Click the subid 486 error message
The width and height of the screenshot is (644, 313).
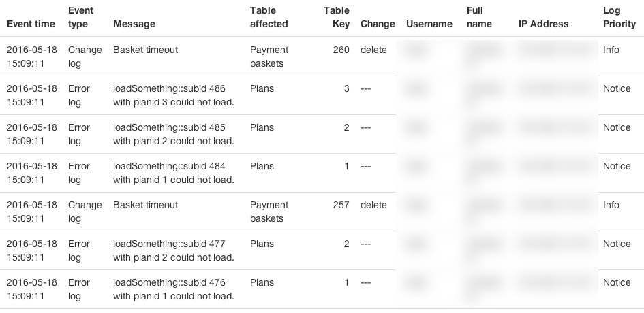(x=173, y=95)
